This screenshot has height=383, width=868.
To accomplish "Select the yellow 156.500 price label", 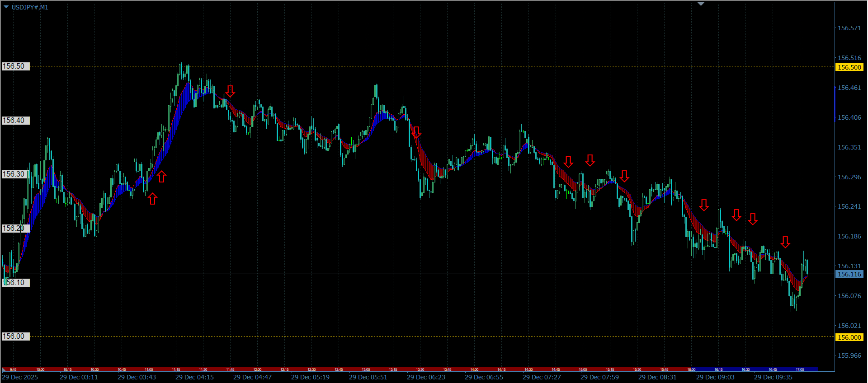I will [x=849, y=67].
